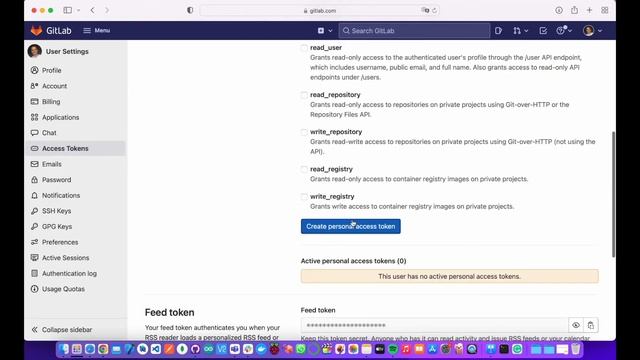The image size is (640, 360).
Task: Open Safari share sheet
Action: pos(574,10)
